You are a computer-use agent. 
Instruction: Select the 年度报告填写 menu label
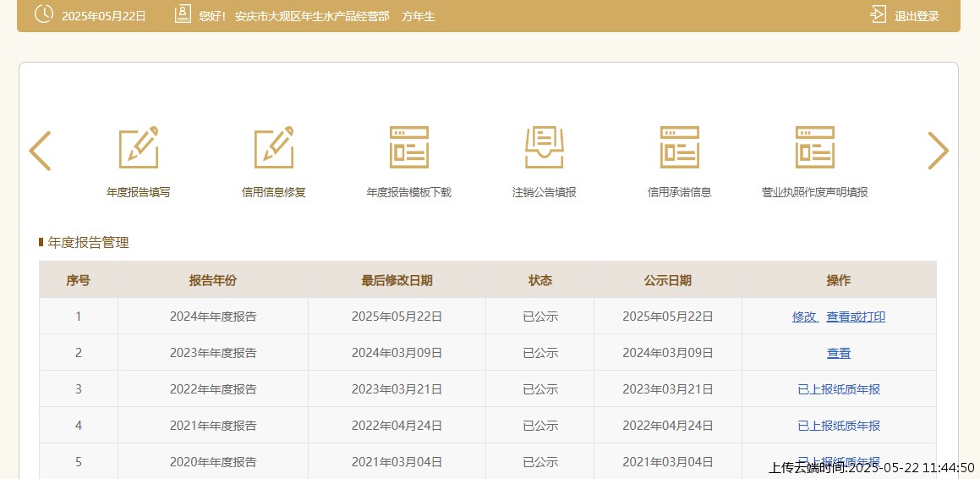click(x=138, y=192)
